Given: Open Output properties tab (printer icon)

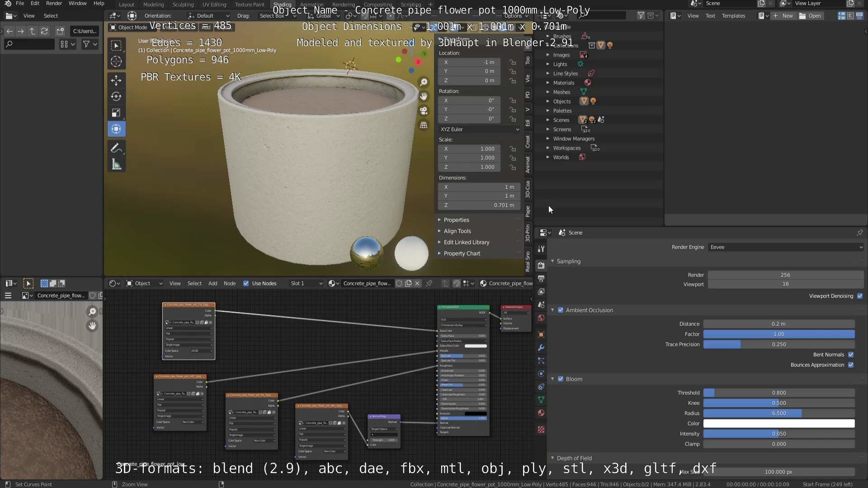Looking at the screenshot, I should [541, 278].
